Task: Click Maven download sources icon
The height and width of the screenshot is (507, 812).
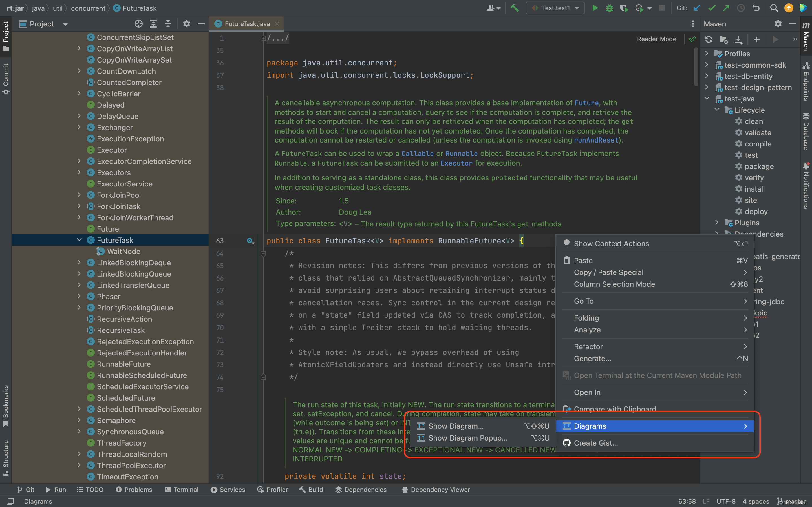Action: tap(738, 39)
